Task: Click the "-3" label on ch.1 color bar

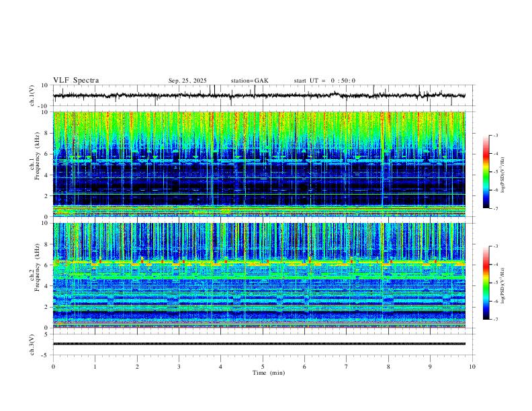Action: 495,135
